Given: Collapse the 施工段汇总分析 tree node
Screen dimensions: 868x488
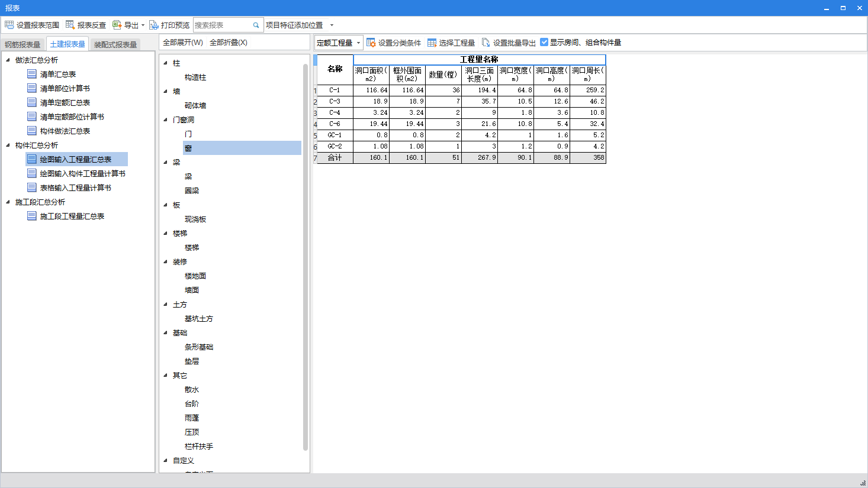Looking at the screenshot, I should tap(8, 202).
